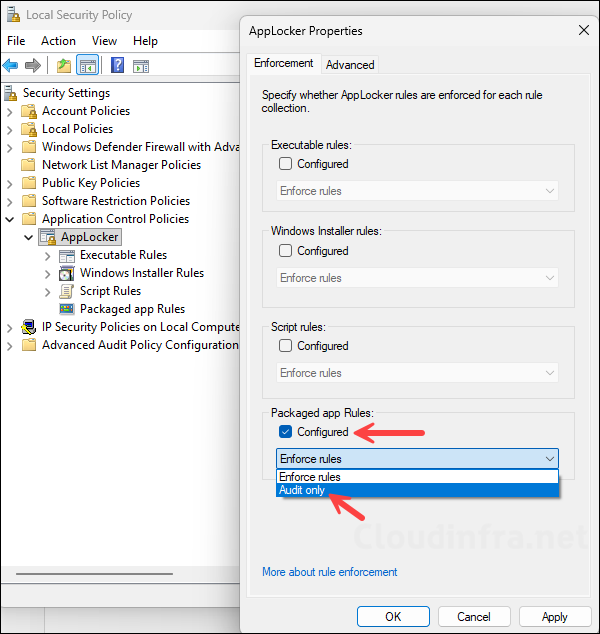The height and width of the screenshot is (634, 600).
Task: Click the horizontal scrollbar in the tree pane
Action: [x=95, y=573]
